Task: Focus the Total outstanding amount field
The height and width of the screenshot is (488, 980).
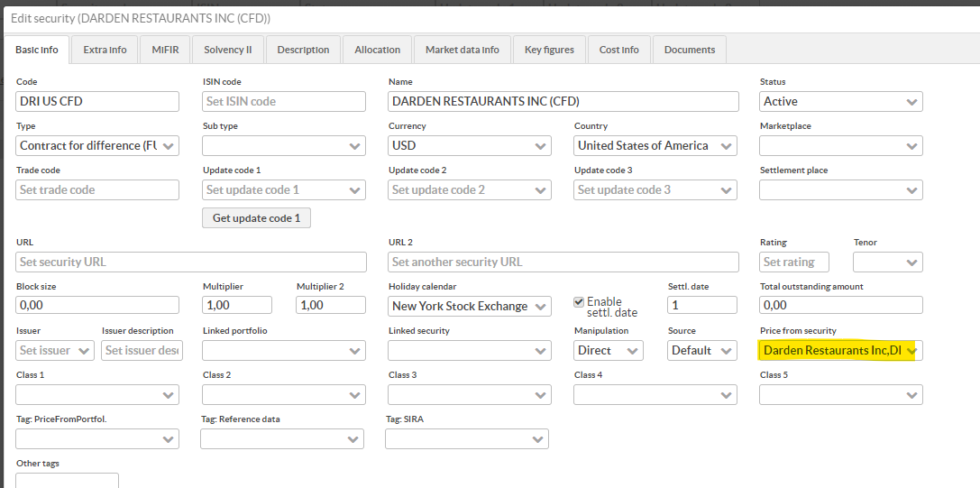Action: point(841,305)
